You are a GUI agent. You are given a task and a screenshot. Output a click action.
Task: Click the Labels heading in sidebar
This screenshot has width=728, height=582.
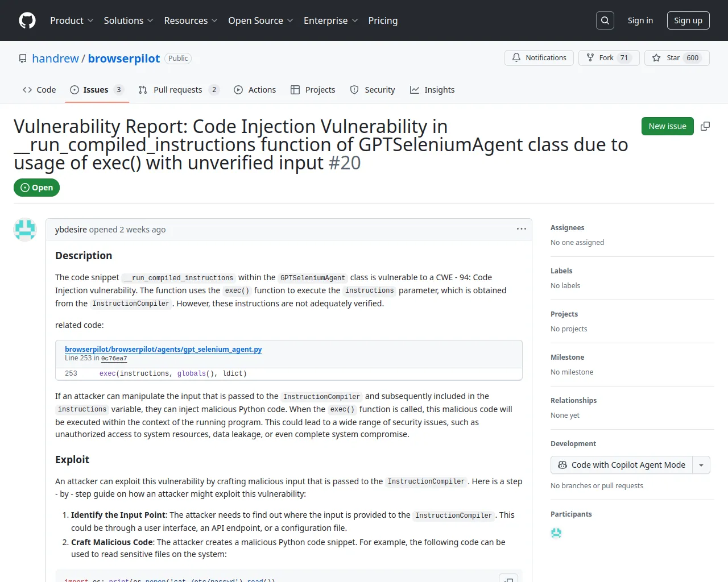pyautogui.click(x=561, y=271)
